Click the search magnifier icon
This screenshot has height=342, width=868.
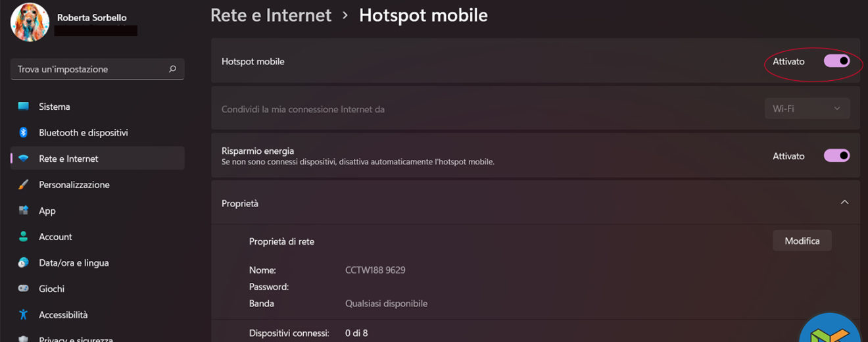172,69
